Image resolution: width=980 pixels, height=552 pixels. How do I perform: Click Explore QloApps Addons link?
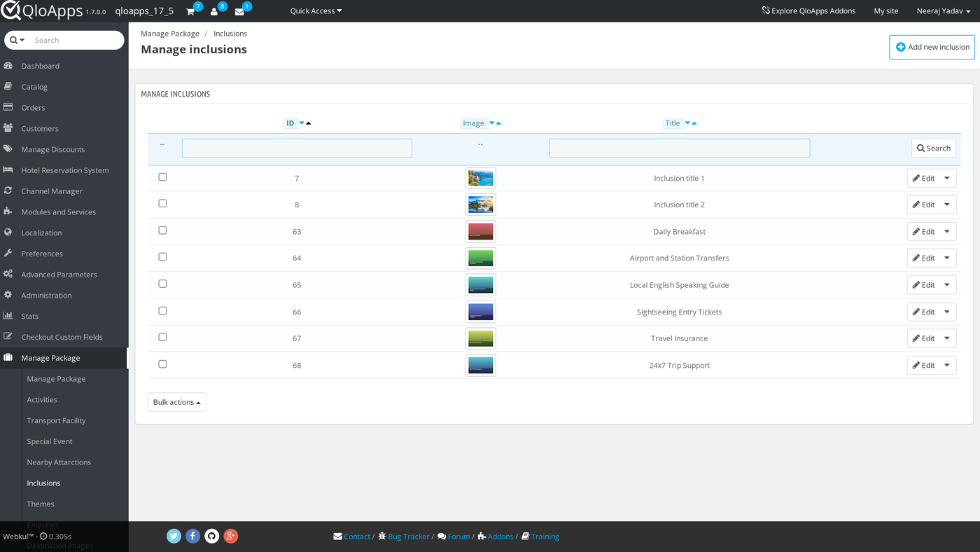808,11
